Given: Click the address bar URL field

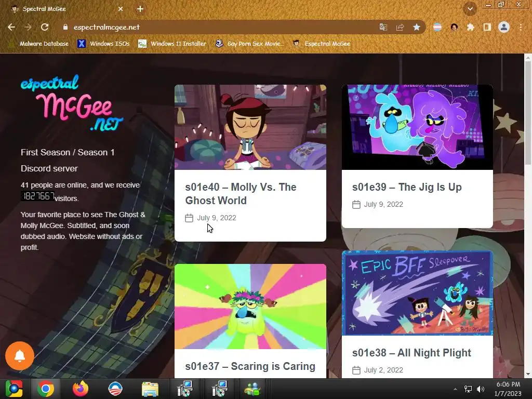Looking at the screenshot, I should pos(217,27).
